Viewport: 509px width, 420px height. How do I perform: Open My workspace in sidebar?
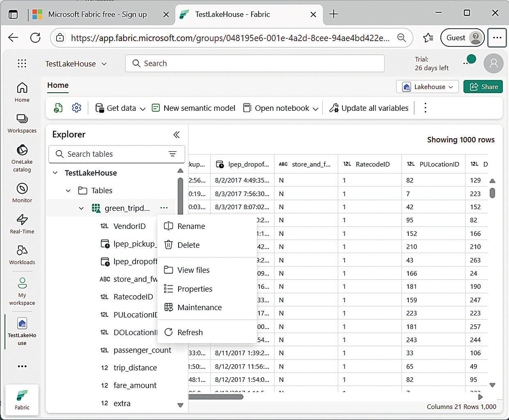click(22, 291)
